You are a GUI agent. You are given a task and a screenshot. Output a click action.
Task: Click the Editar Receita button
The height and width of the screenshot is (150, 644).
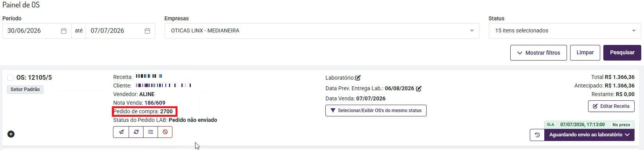click(x=611, y=106)
